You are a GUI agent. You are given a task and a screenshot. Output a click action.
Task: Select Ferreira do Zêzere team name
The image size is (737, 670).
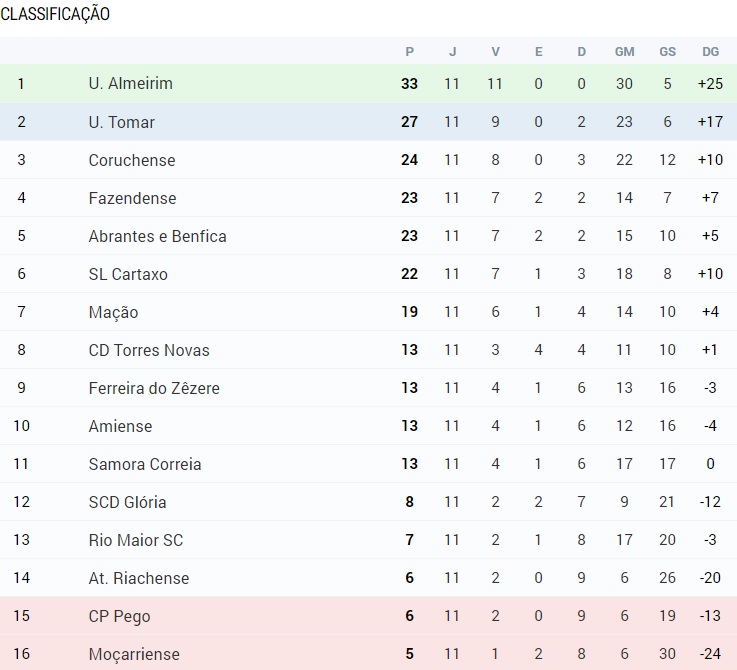(154, 388)
